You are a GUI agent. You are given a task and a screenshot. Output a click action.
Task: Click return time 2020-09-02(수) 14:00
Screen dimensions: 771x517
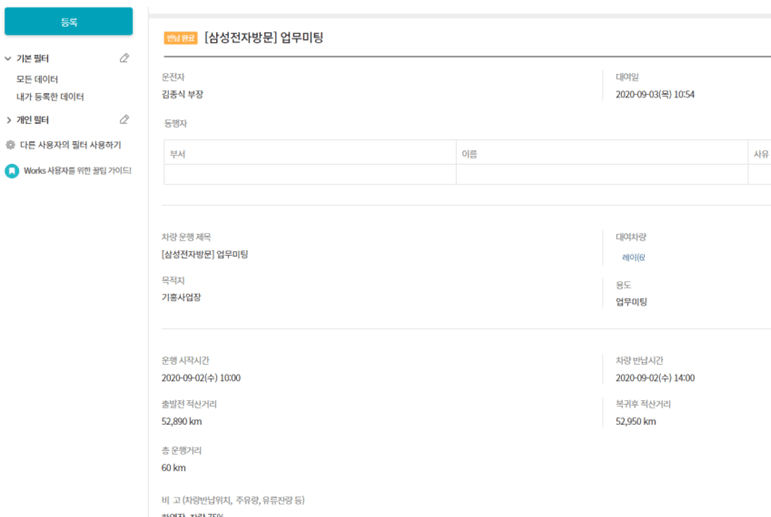pyautogui.click(x=655, y=378)
